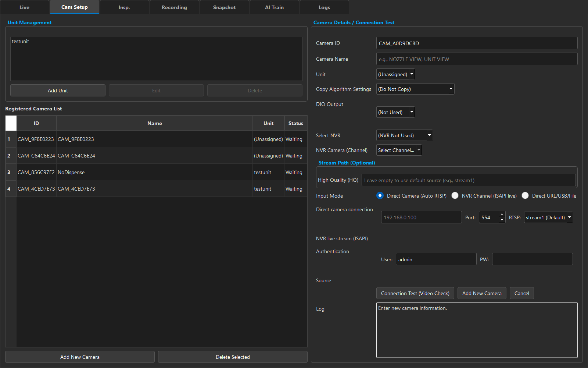This screenshot has width=588, height=368.
Task: Switch to the Insp. tab
Action: pyautogui.click(x=124, y=7)
